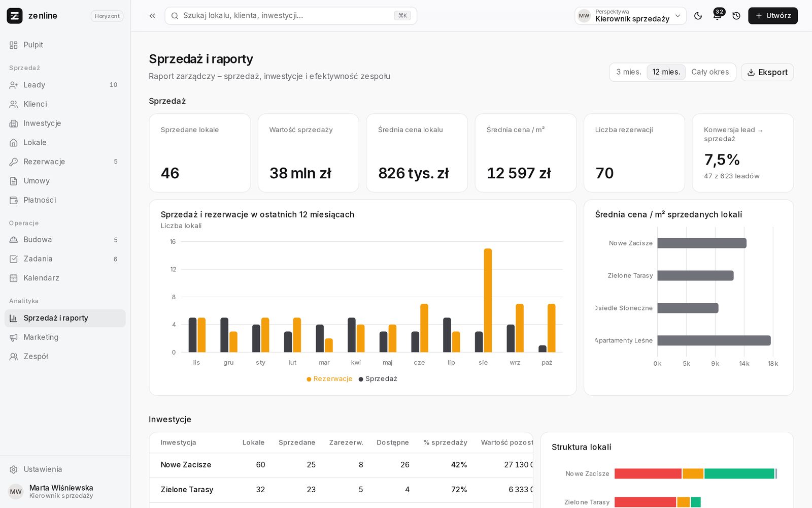
Task: Open Zespół in the sidebar
Action: (x=65, y=357)
